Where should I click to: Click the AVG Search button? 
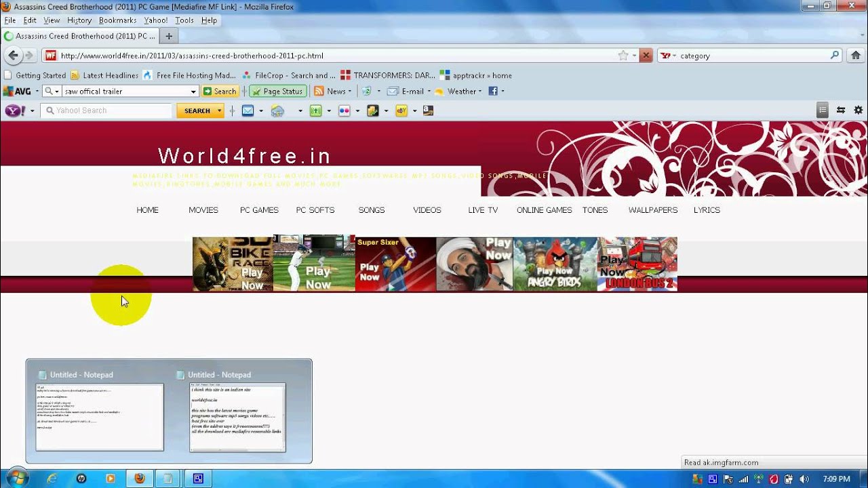[x=219, y=91]
